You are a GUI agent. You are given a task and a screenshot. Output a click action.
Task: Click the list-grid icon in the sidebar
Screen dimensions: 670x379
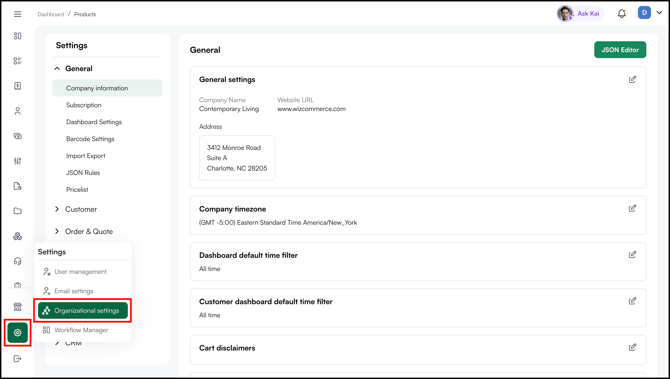tap(18, 61)
